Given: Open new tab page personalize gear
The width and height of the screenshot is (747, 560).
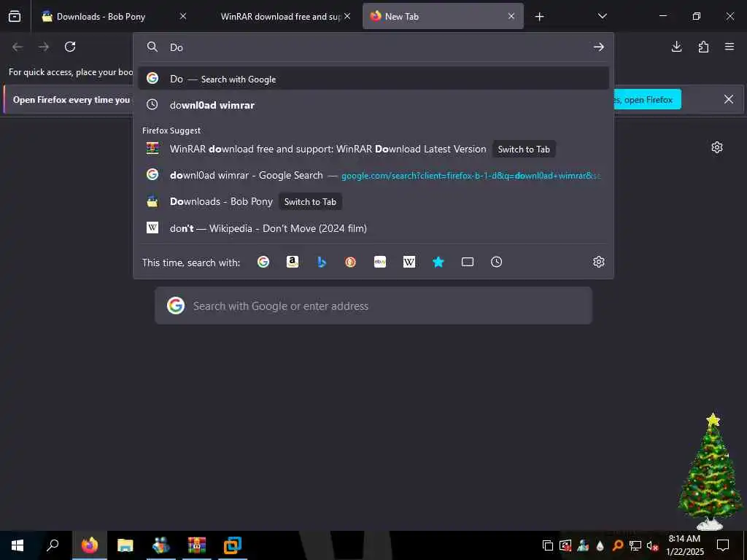Looking at the screenshot, I should click(x=717, y=147).
